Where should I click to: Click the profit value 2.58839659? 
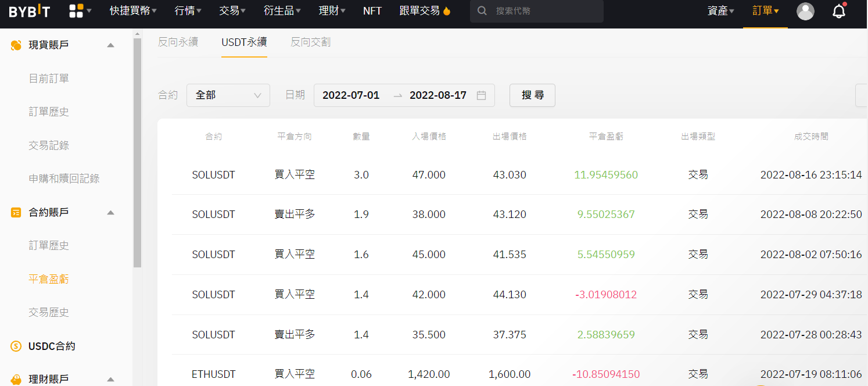[606, 335]
